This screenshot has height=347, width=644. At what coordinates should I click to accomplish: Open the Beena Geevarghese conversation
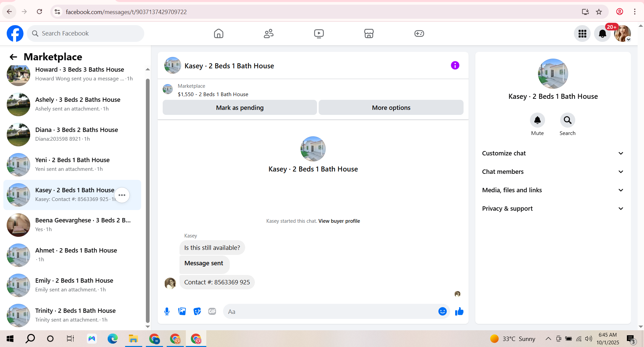point(72,225)
